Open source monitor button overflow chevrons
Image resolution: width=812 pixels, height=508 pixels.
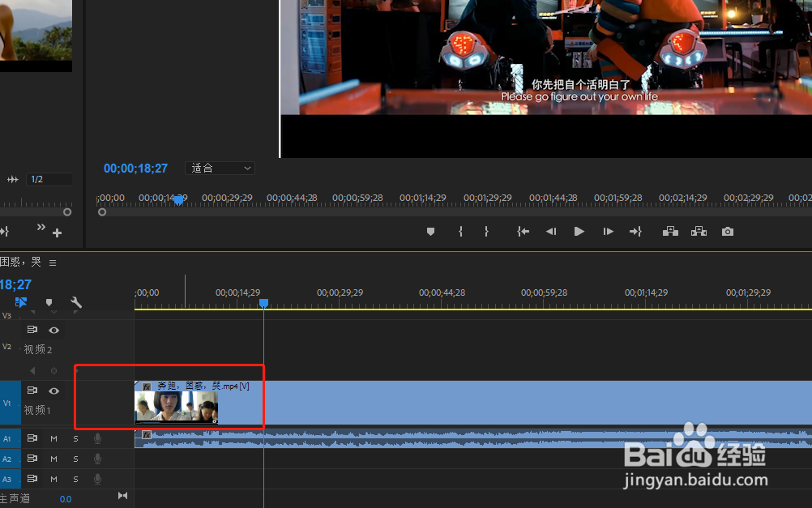click(41, 227)
